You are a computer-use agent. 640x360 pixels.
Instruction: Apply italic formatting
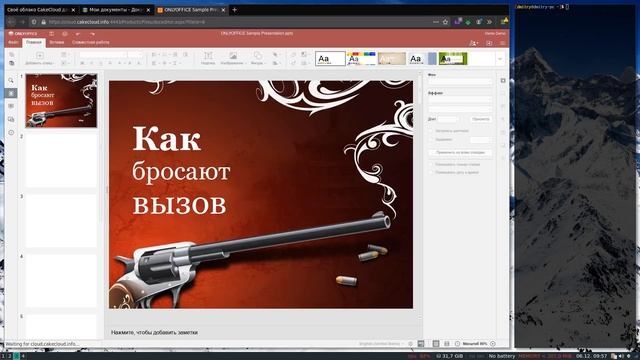[91, 63]
